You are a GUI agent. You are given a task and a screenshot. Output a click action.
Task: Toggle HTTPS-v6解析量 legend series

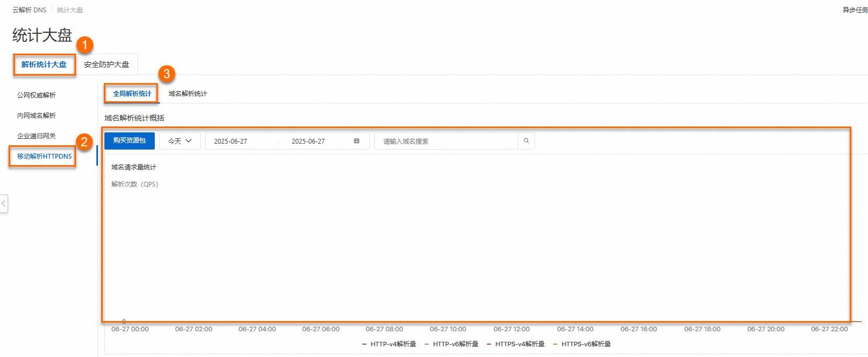pyautogui.click(x=582, y=344)
